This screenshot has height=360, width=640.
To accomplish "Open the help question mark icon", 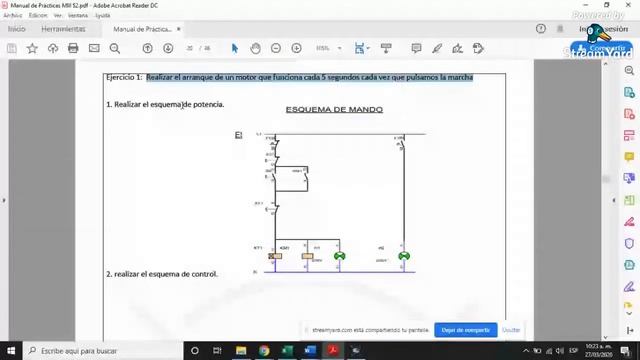I will click(x=541, y=29).
